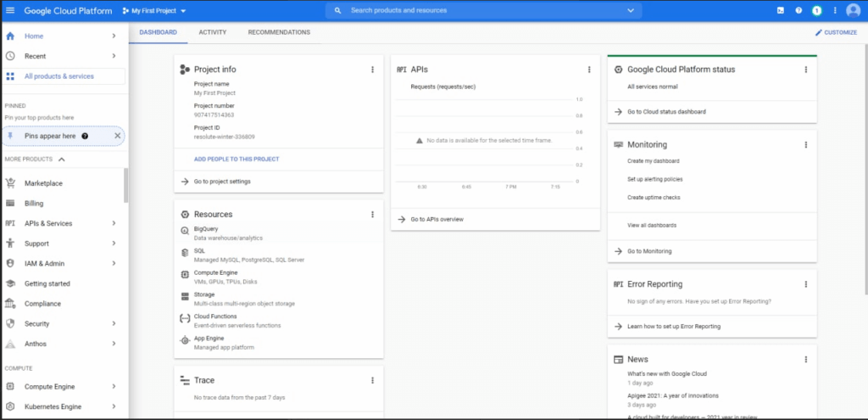Open Project info card options menu
Image resolution: width=868 pixels, height=420 pixels.
coord(373,70)
